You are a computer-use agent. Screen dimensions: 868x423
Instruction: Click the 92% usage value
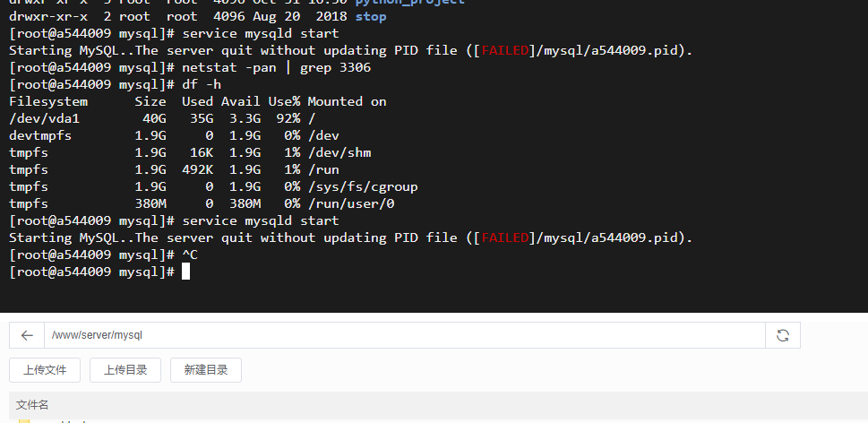288,118
